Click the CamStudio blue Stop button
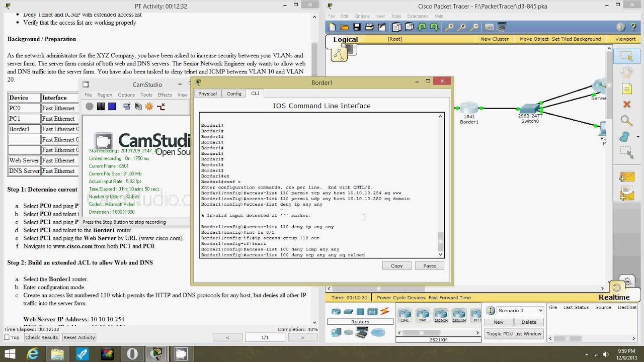 tap(112, 106)
